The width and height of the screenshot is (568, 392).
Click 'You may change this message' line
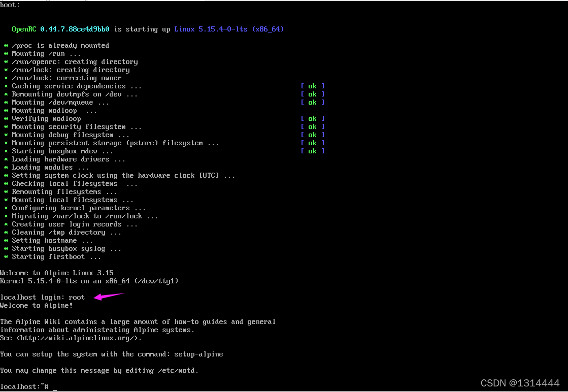click(99, 371)
